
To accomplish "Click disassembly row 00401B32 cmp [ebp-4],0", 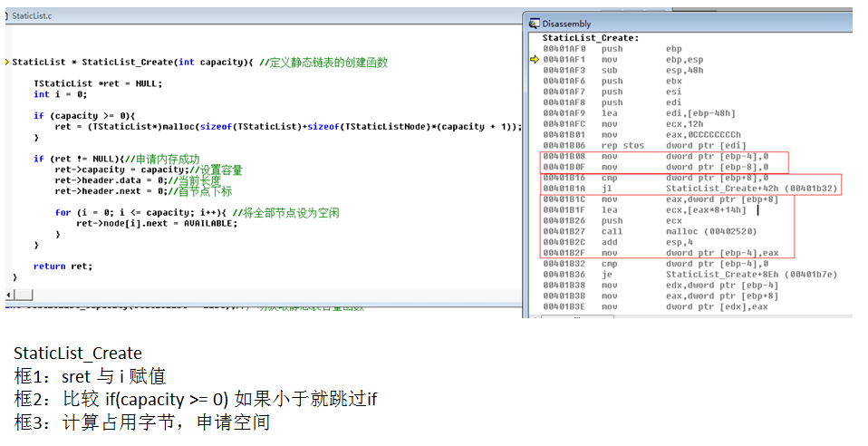I will pos(656,264).
